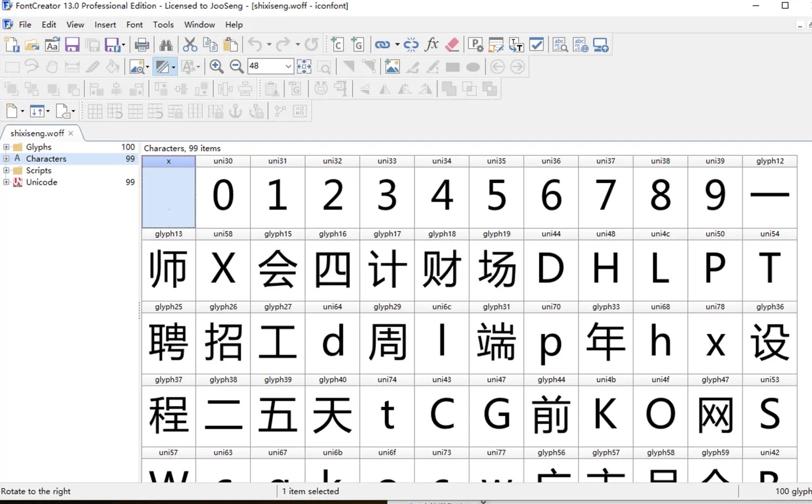Open the Undo history dropdown arrow
Viewport: 812px width, 504px height.
click(x=269, y=45)
